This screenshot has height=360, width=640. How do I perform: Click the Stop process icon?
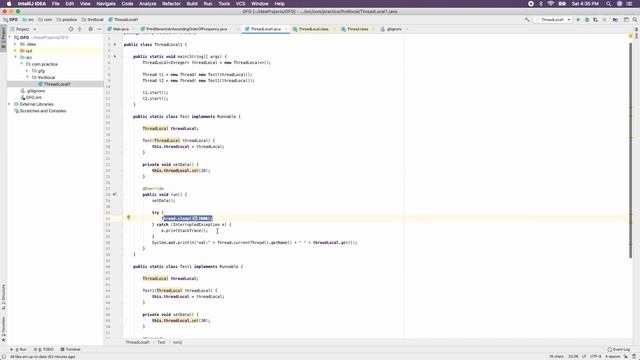604,20
